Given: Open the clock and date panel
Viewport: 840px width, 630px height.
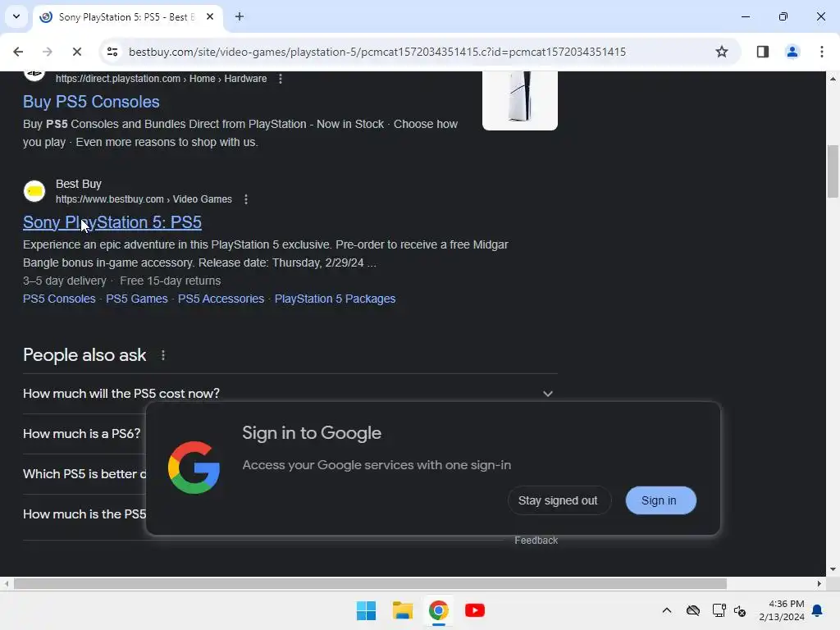Looking at the screenshot, I should [x=782, y=610].
